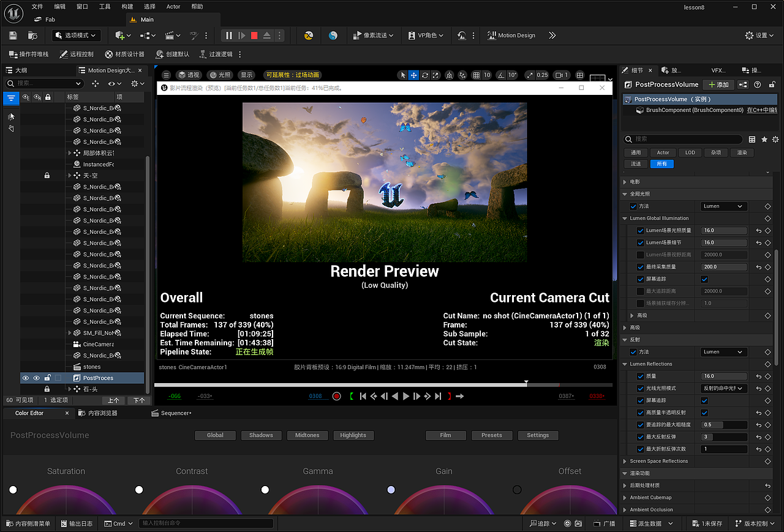Viewport: 784px width, 532px height.
Task: Toggle the 最终采集质量 override checkbox
Action: (641, 267)
